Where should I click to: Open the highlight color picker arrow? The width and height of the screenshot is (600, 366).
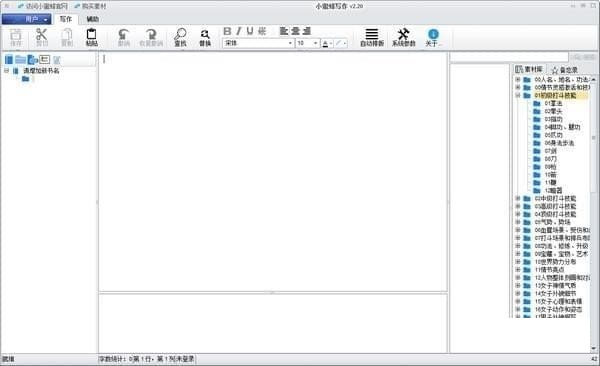(x=345, y=43)
